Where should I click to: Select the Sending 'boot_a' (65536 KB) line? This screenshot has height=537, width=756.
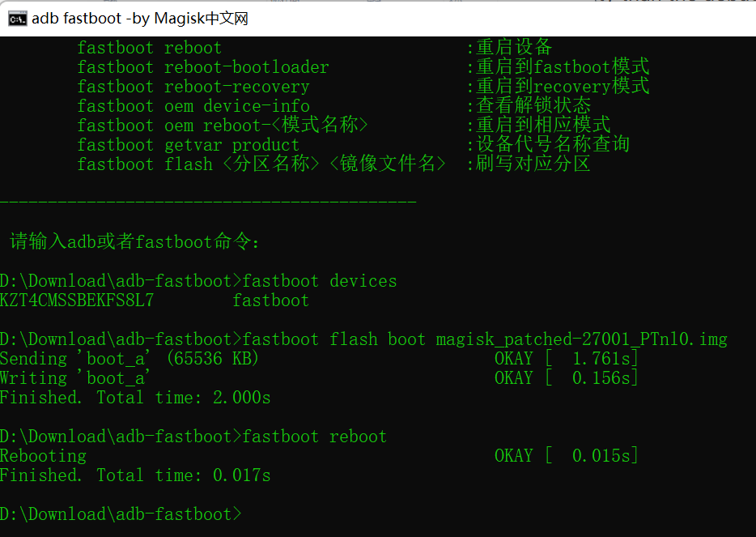(130, 358)
